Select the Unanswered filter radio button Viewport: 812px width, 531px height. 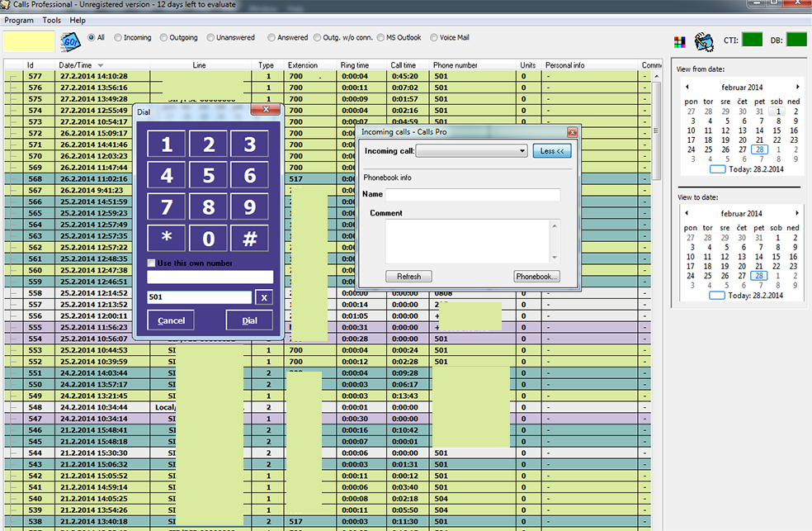pos(210,37)
